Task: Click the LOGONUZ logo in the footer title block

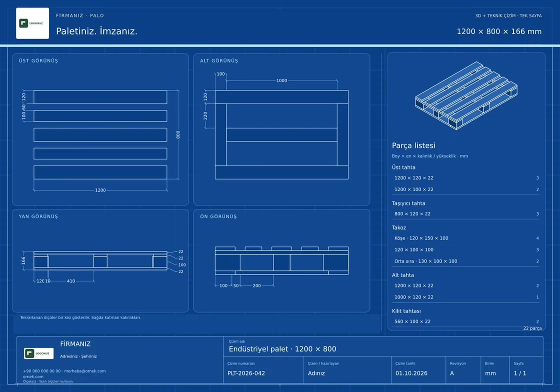Action: tap(38, 353)
